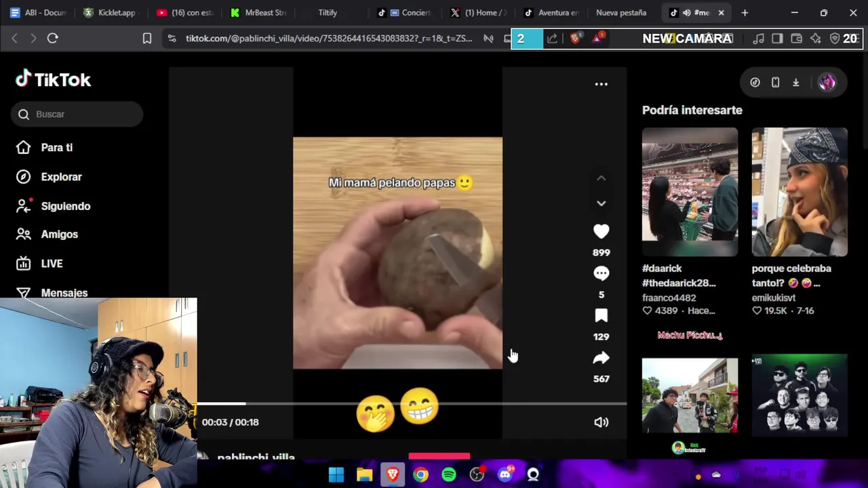The width and height of the screenshot is (868, 488).
Task: Click the TikTok logo
Action: click(54, 79)
